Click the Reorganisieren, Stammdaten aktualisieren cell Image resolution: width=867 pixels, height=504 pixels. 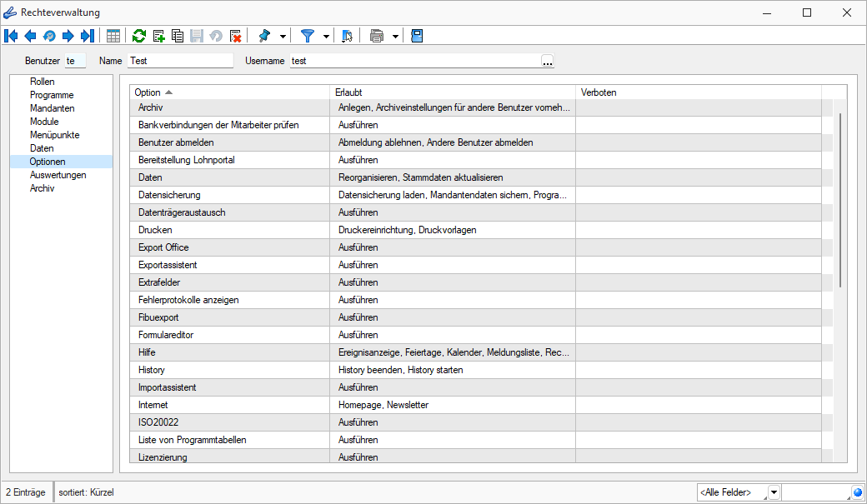[453, 177]
